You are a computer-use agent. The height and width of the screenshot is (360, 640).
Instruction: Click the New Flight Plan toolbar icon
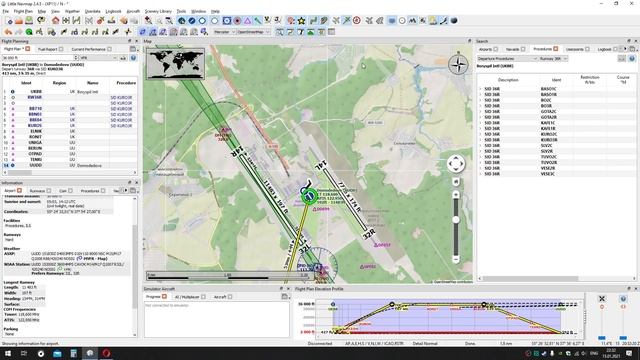(x=9, y=21)
